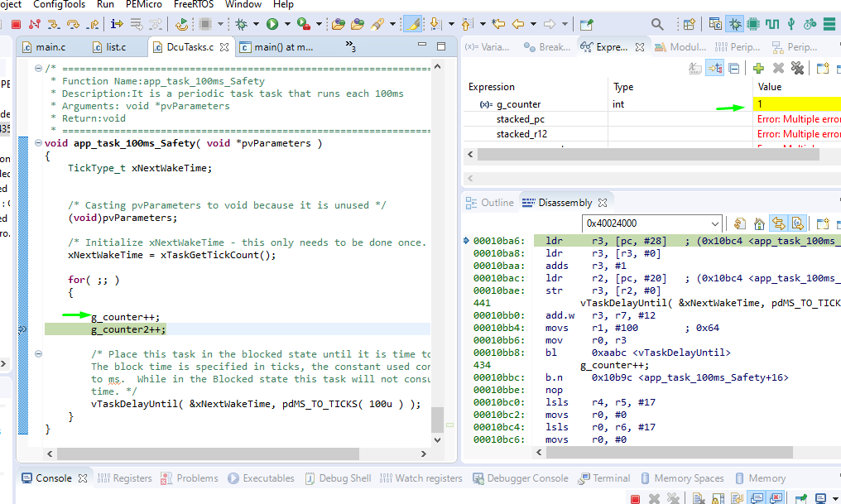This screenshot has width=841, height=504.
Task: Resume execution using the green play icon
Action: [x=273, y=24]
